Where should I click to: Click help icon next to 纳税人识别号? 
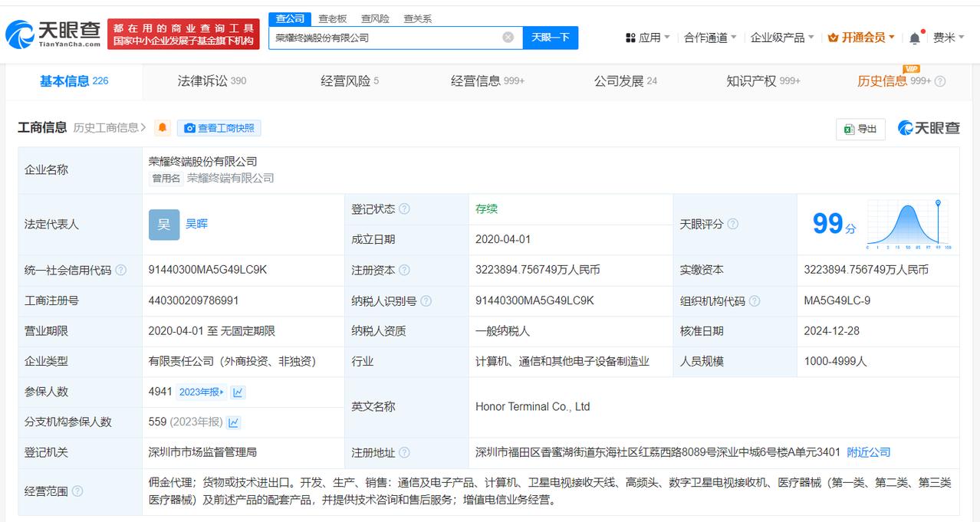tap(426, 301)
